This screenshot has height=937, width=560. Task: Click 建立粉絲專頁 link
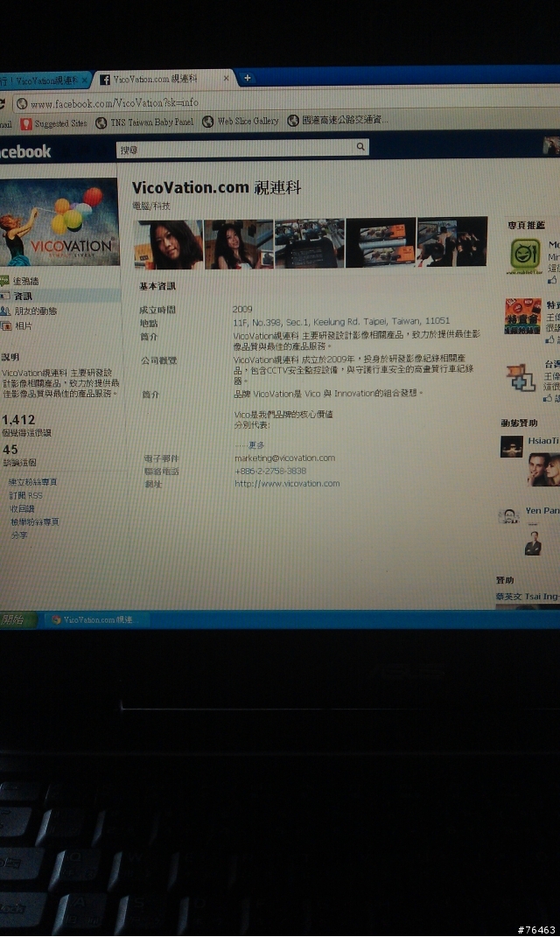[x=33, y=482]
